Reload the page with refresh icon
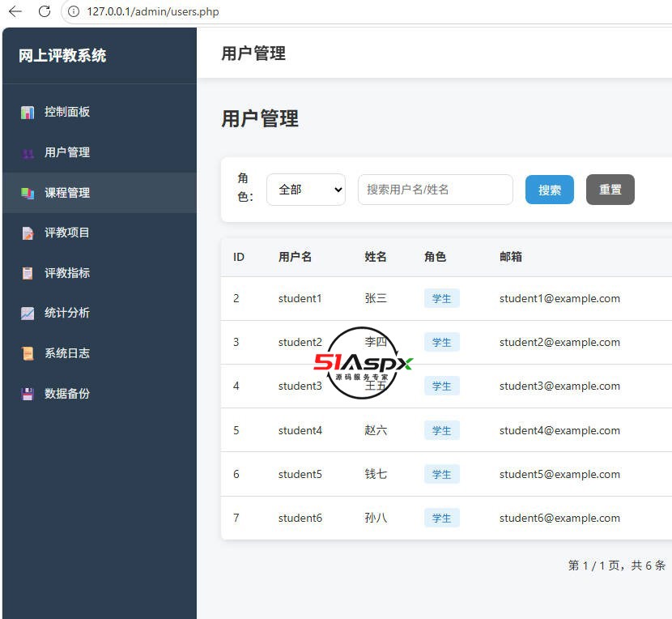 (x=45, y=11)
